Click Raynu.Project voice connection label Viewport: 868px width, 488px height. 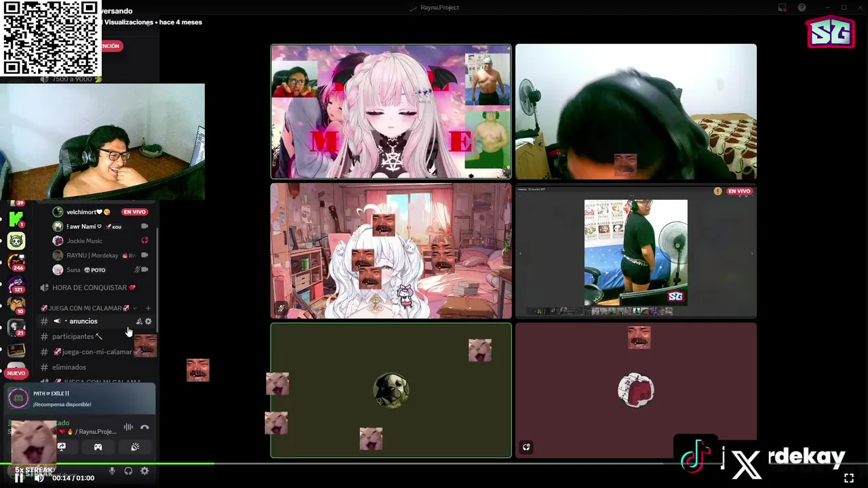tap(96, 432)
